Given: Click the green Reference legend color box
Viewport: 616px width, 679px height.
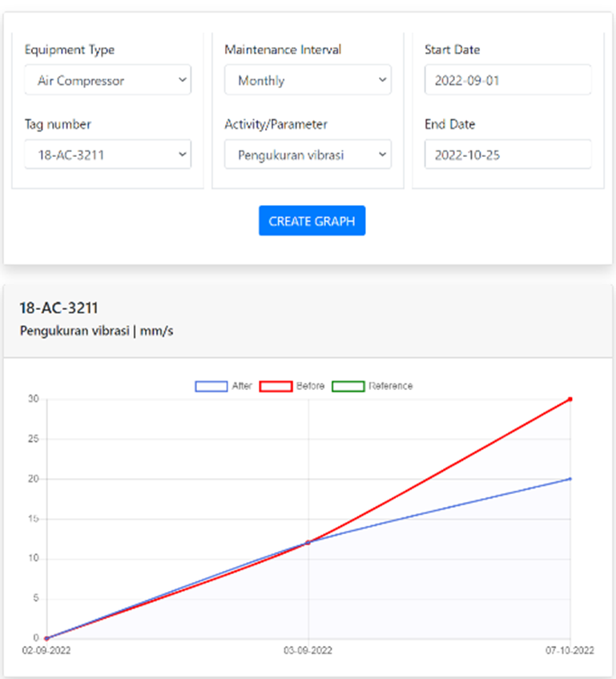Looking at the screenshot, I should coord(348,386).
